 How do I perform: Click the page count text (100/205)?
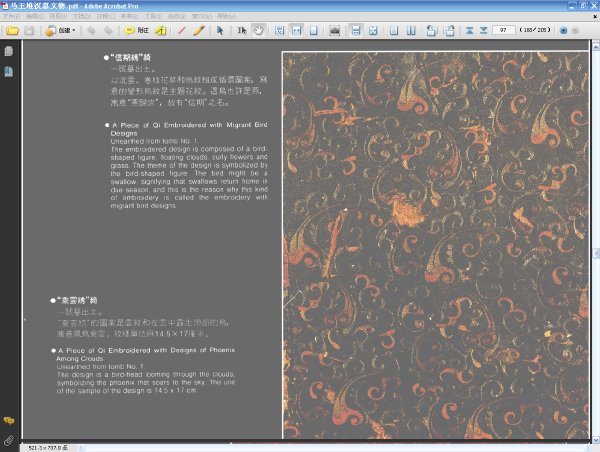click(x=535, y=30)
